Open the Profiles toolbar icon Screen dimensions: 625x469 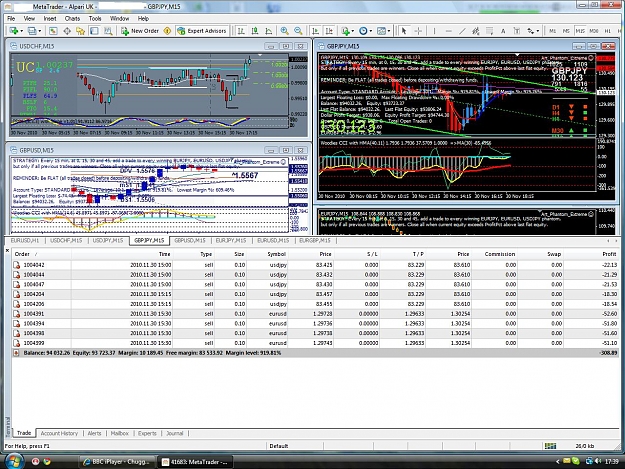pos(31,31)
